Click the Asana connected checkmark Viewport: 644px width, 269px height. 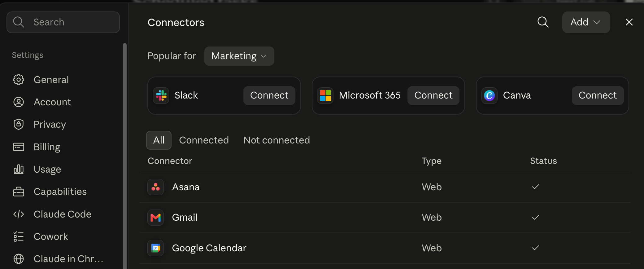[536, 187]
